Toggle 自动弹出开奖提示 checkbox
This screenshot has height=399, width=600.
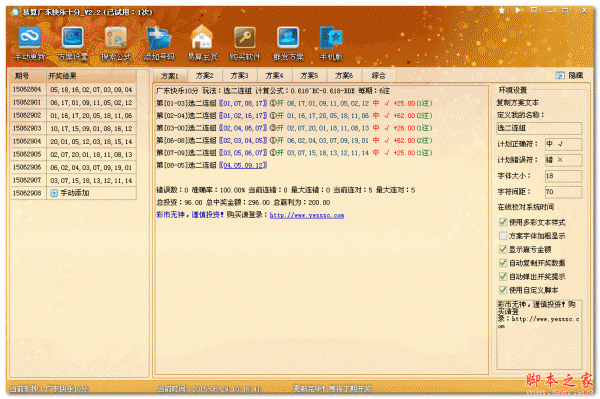503,276
